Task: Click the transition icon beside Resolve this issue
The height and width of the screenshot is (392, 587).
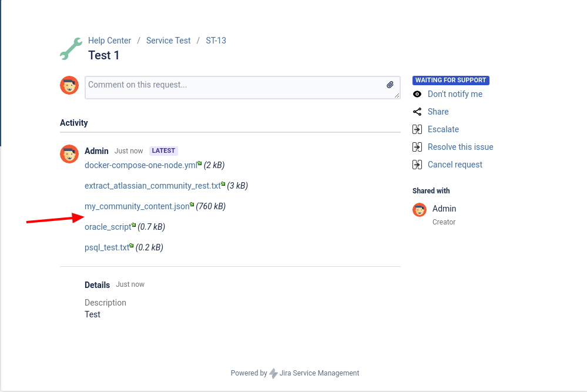Action: (x=417, y=147)
